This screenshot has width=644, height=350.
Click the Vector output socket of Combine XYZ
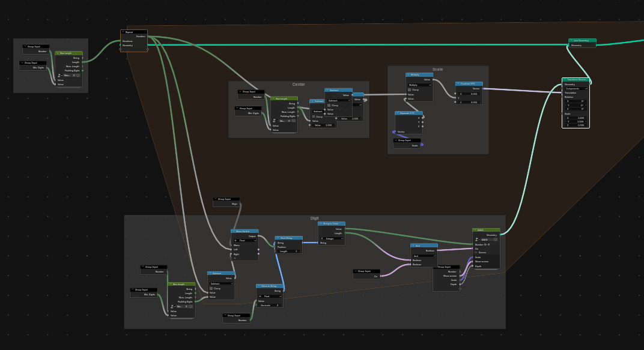[x=482, y=89]
